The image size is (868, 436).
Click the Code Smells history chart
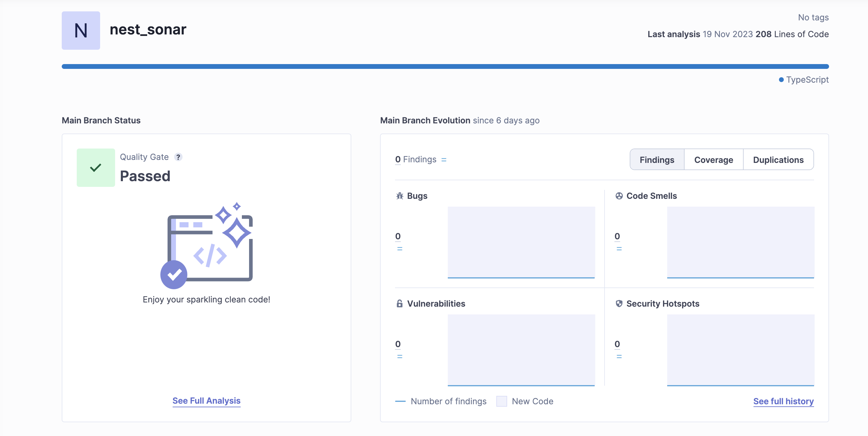pos(741,243)
